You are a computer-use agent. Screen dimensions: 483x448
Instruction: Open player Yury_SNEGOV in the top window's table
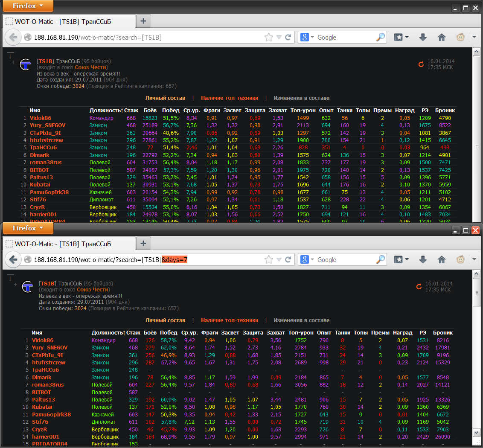47,125
